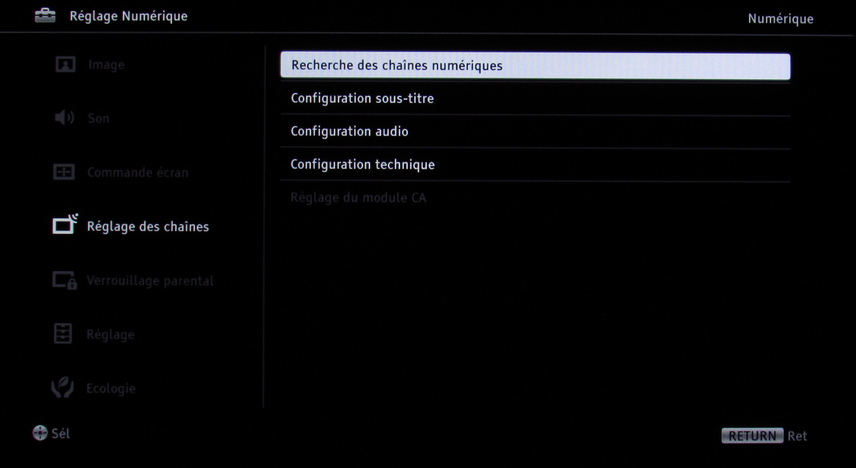The height and width of the screenshot is (468, 856).
Task: Click the Numérique label at top right
Action: (781, 19)
